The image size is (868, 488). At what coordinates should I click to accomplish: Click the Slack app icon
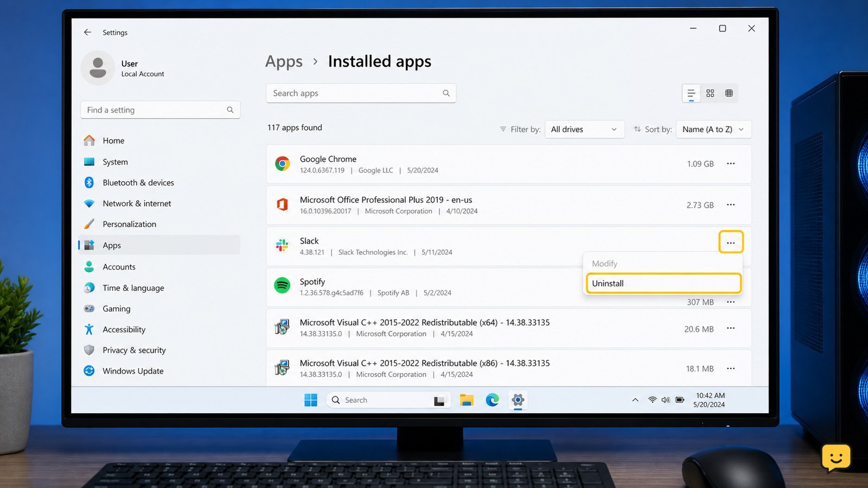[x=282, y=245]
